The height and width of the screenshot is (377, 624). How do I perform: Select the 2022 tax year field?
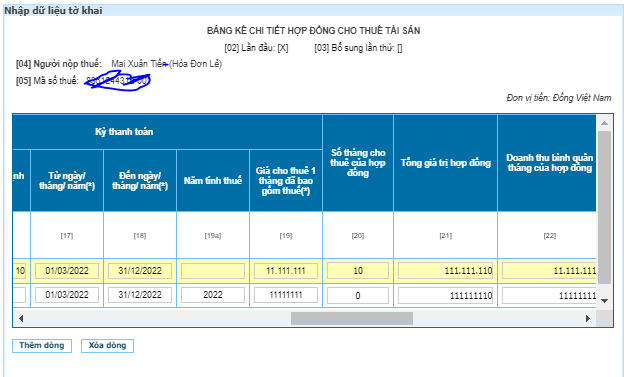pyautogui.click(x=213, y=295)
